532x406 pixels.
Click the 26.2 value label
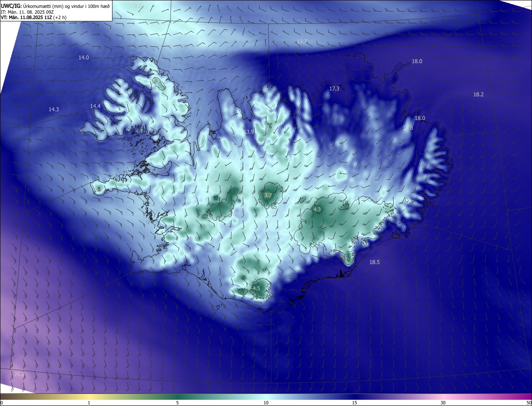pyautogui.click(x=20, y=374)
